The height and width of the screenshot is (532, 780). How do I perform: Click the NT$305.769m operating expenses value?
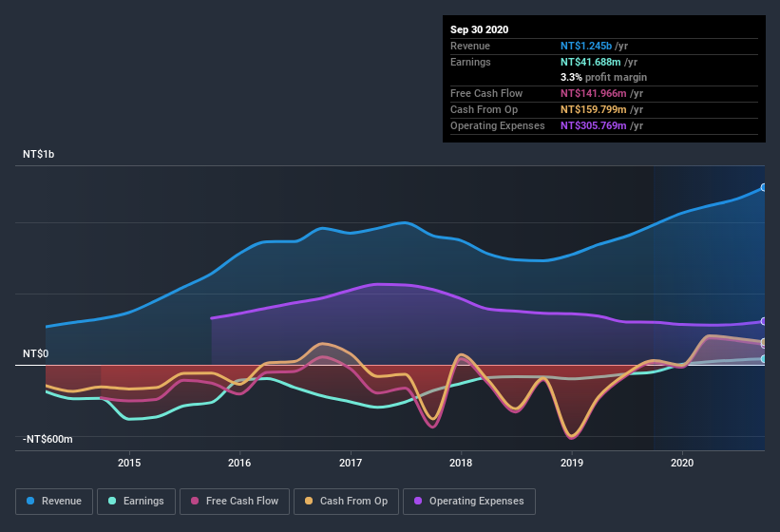[x=594, y=125]
